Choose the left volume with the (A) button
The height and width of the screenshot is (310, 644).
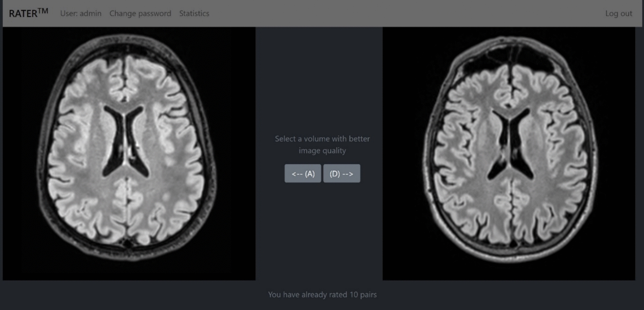[303, 173]
